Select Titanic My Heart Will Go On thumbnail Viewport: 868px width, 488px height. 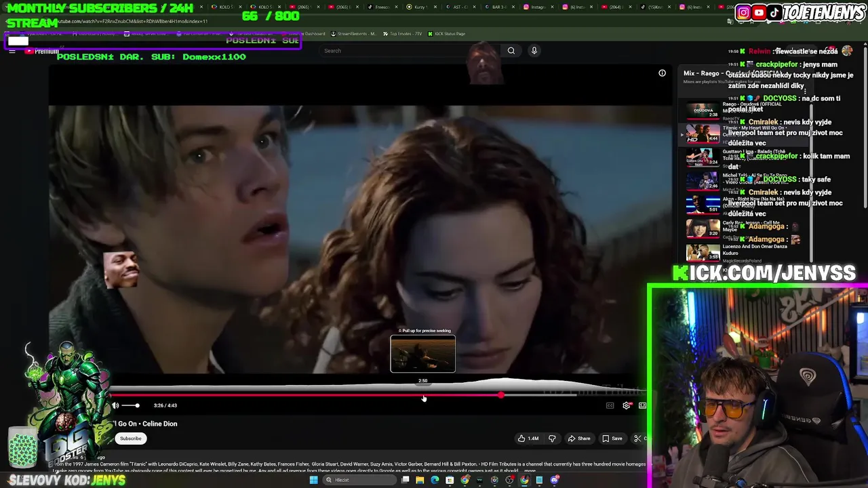(x=703, y=133)
